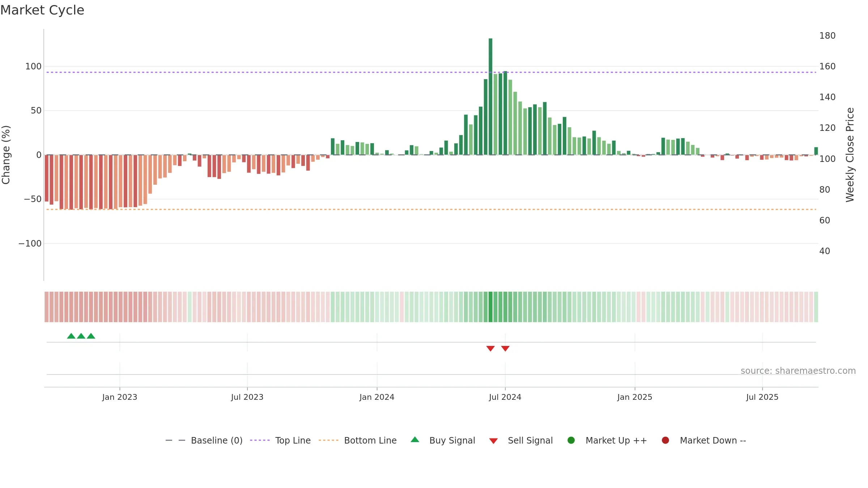Screen dimensions: 868x488
Task: Click the Jan 2023 axis label
Action: tap(120, 397)
